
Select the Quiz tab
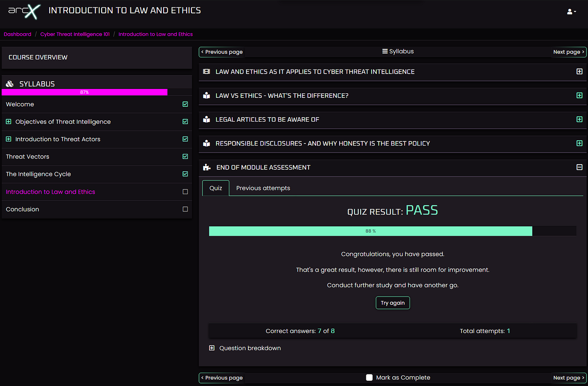215,188
